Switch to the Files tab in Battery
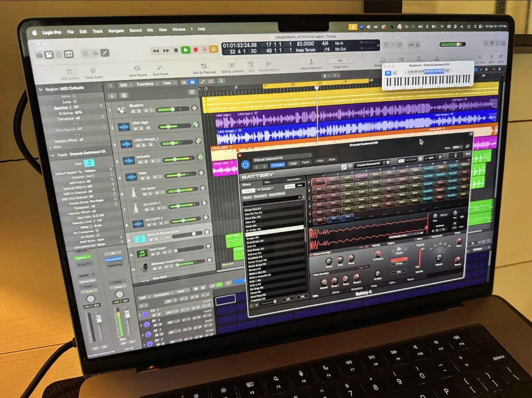The width and height of the screenshot is (532, 398). (267, 182)
